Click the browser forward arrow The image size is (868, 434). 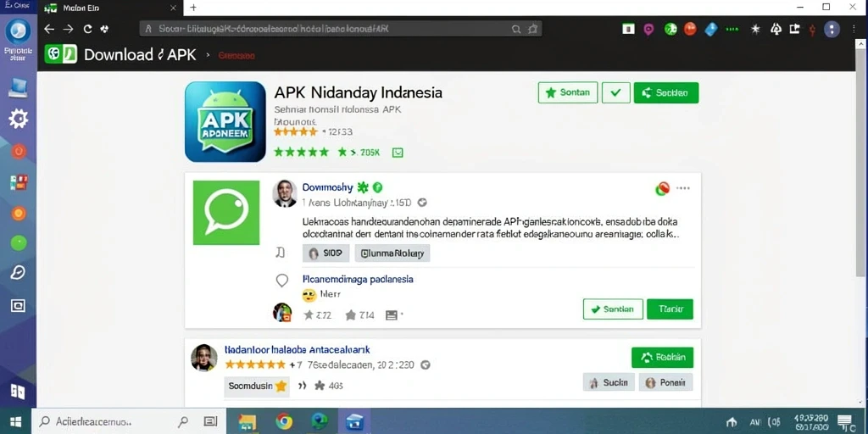pos(68,29)
